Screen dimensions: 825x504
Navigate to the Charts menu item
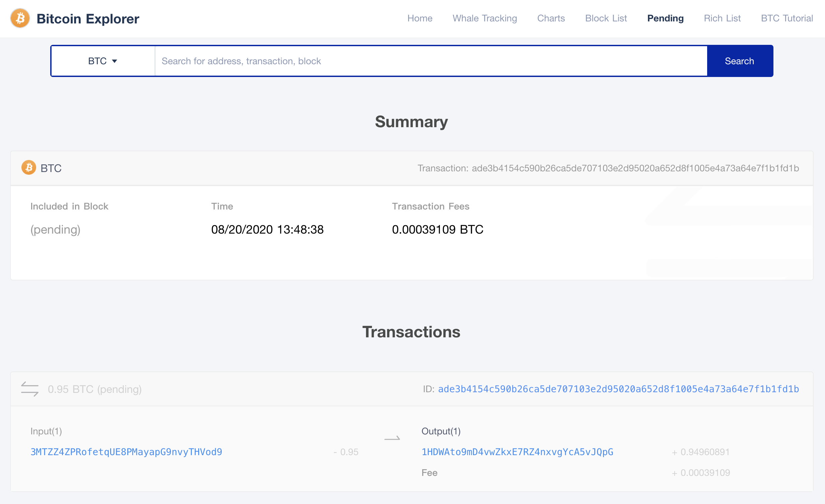click(550, 18)
